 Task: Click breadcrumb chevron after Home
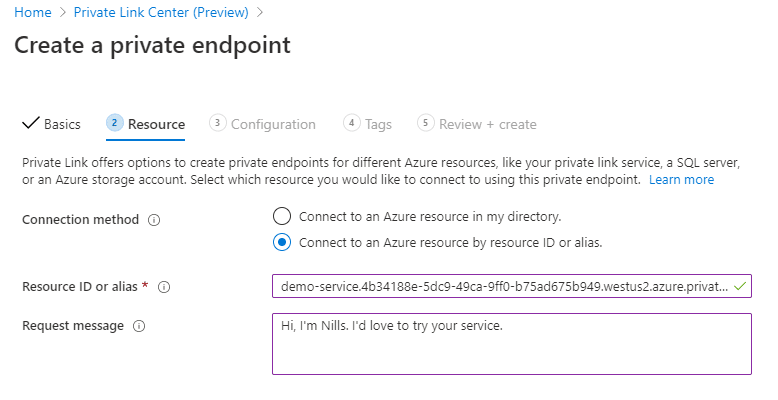(x=63, y=12)
